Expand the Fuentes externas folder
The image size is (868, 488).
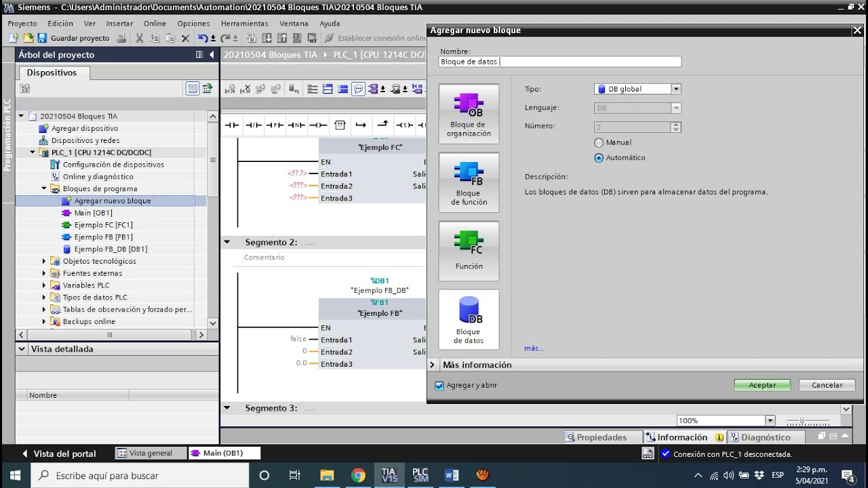45,273
